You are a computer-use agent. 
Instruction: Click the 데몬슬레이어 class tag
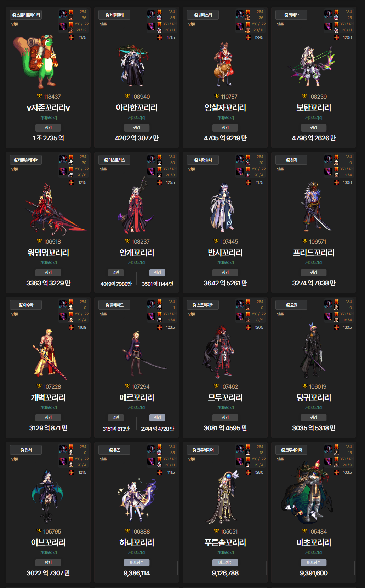coord(26,160)
